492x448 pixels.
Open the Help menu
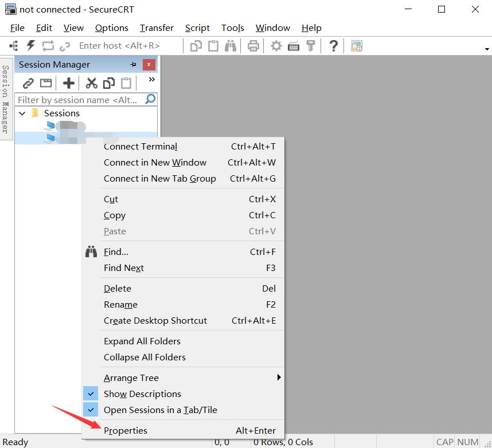point(311,28)
